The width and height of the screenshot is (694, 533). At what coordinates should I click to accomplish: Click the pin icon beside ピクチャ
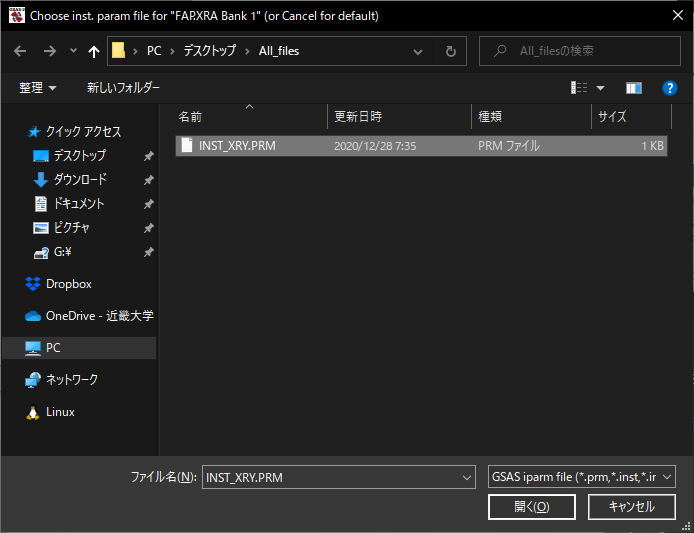(149, 228)
